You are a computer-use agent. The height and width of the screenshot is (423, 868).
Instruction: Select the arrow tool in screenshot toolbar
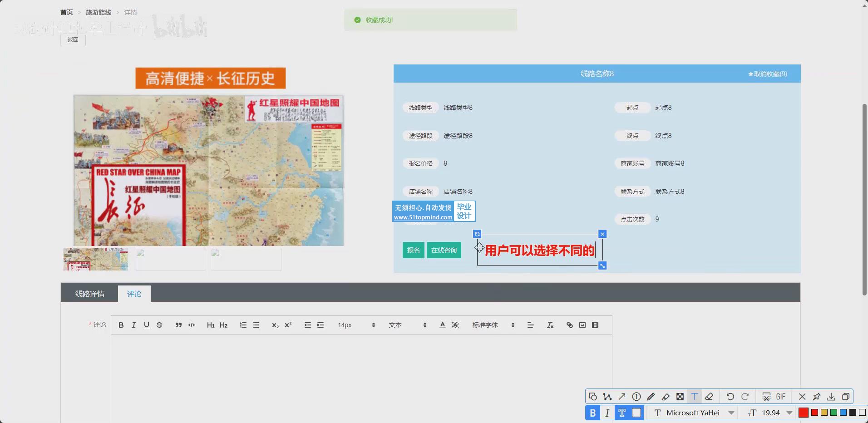coord(622,397)
